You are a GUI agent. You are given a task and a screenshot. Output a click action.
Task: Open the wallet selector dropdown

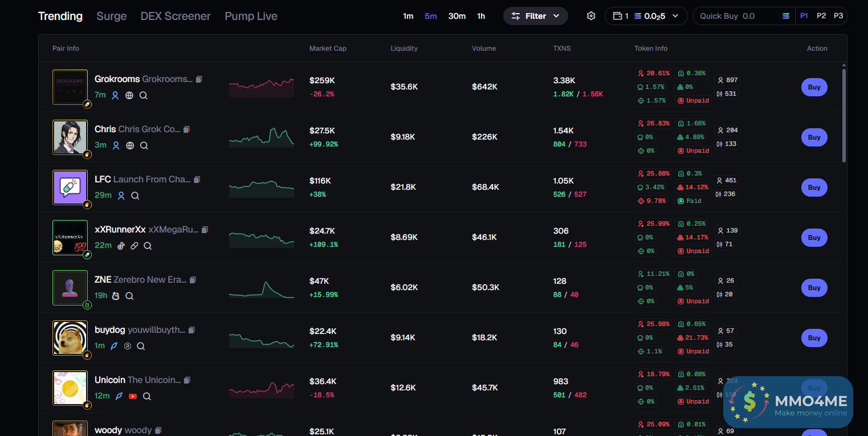645,16
